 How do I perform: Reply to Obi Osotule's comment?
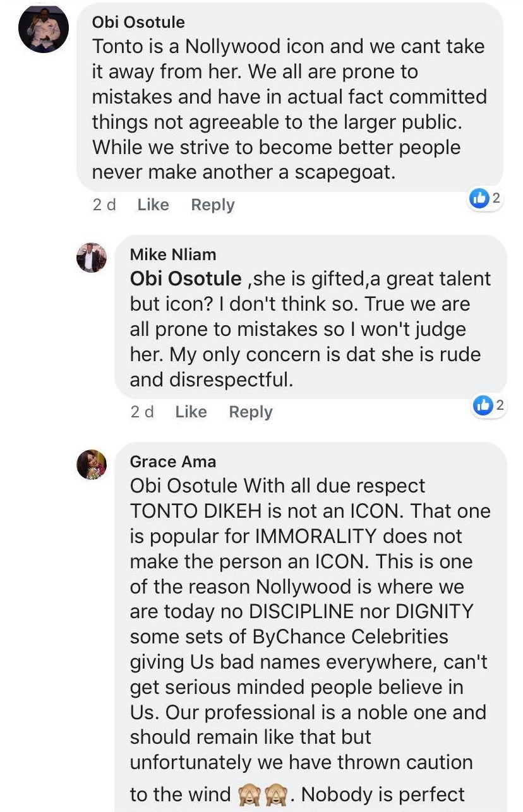pyautogui.click(x=213, y=205)
